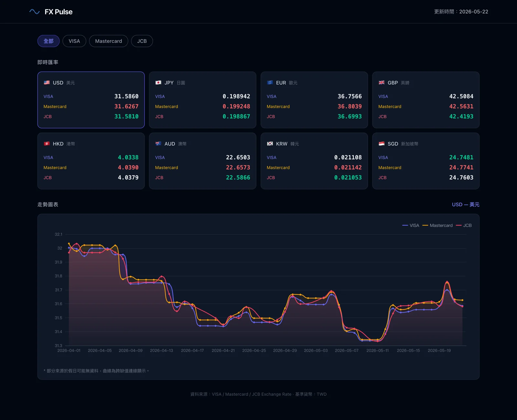Click the Hong Kong flag on the HKD card

pos(47,144)
